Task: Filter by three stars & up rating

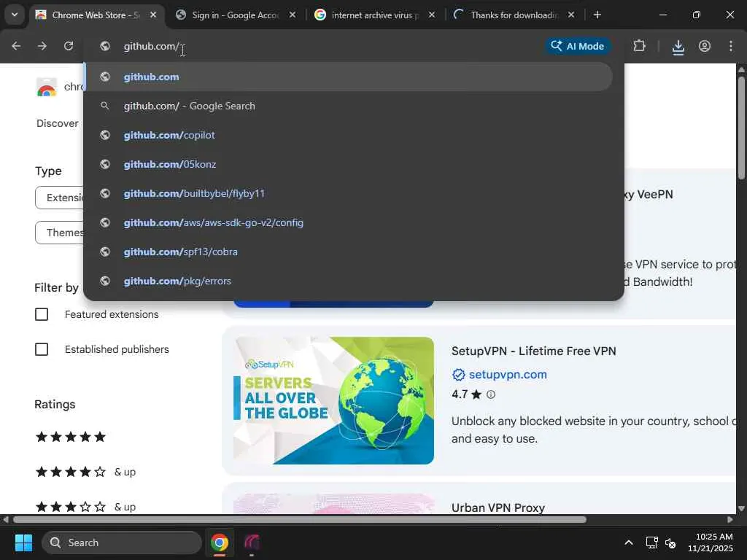Action: (86, 507)
